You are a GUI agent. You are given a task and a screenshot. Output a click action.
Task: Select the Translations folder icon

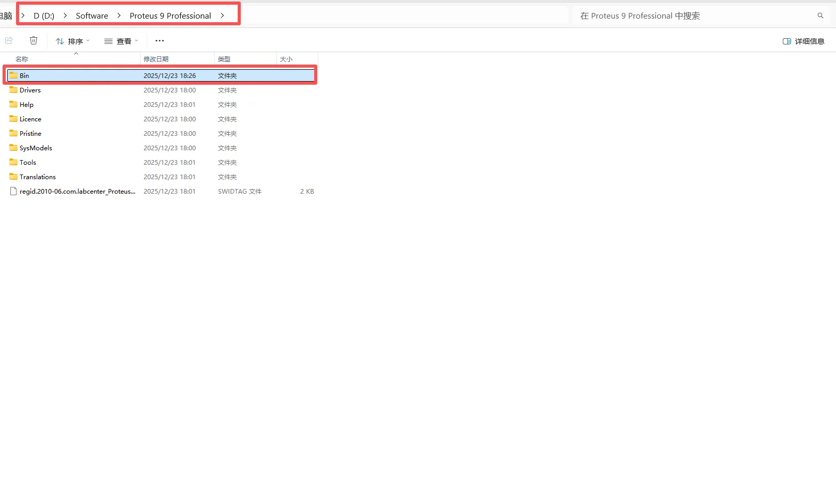coord(13,177)
